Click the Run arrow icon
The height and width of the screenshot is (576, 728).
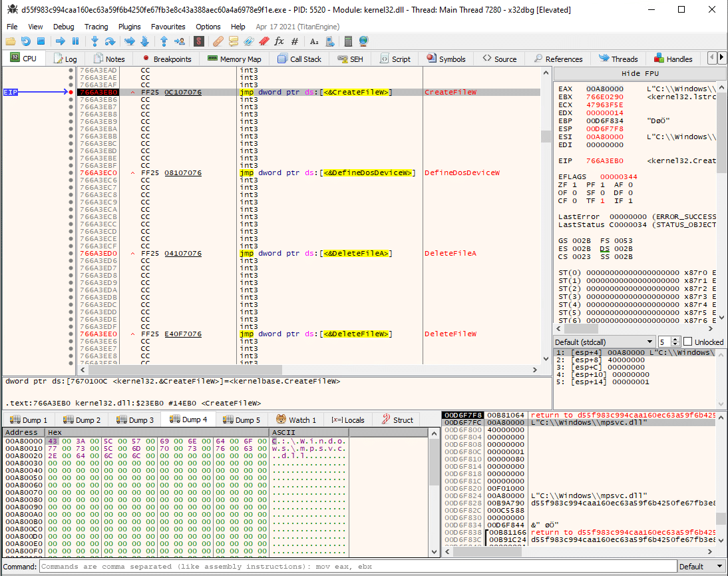61,41
